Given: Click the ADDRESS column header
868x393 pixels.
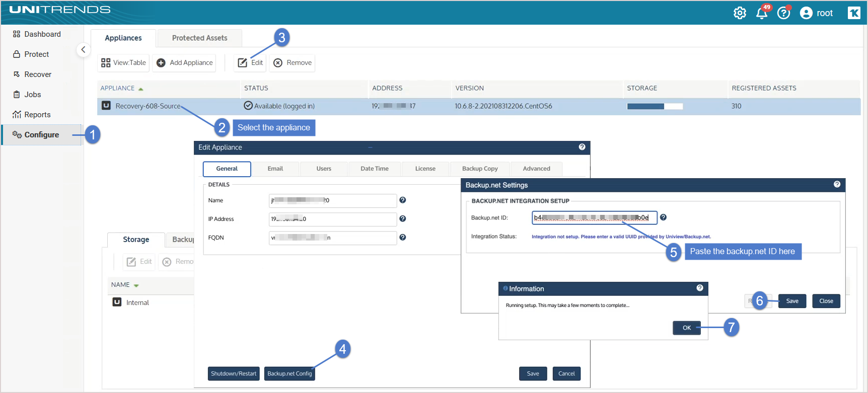Looking at the screenshot, I should pyautogui.click(x=387, y=88).
